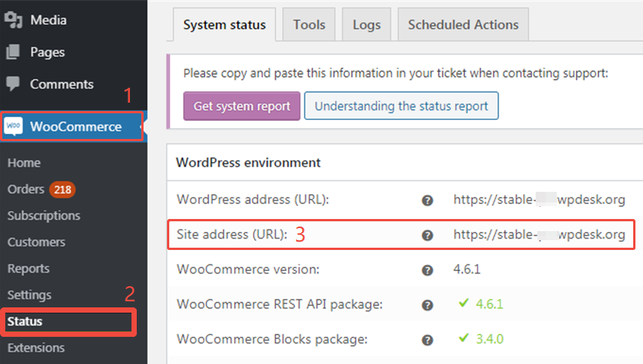643x364 pixels.
Task: Click WooCommerce version value 4.6.1
Action: [467, 270]
